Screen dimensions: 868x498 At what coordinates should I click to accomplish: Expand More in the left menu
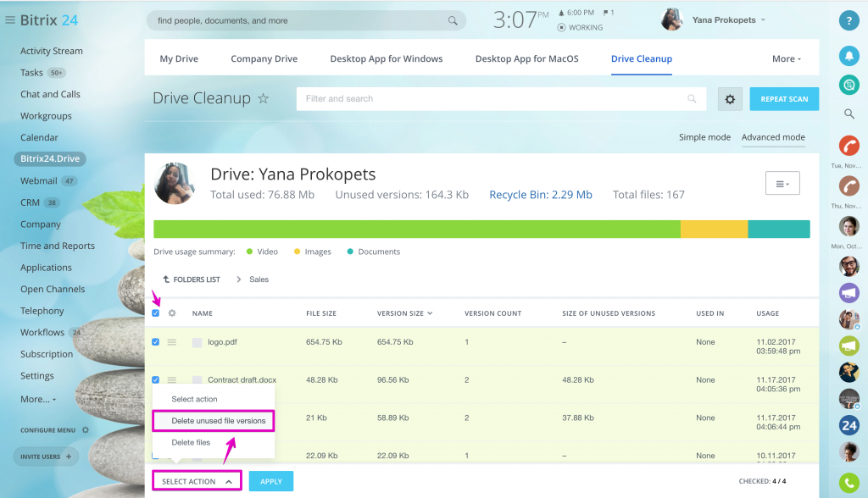pos(38,399)
